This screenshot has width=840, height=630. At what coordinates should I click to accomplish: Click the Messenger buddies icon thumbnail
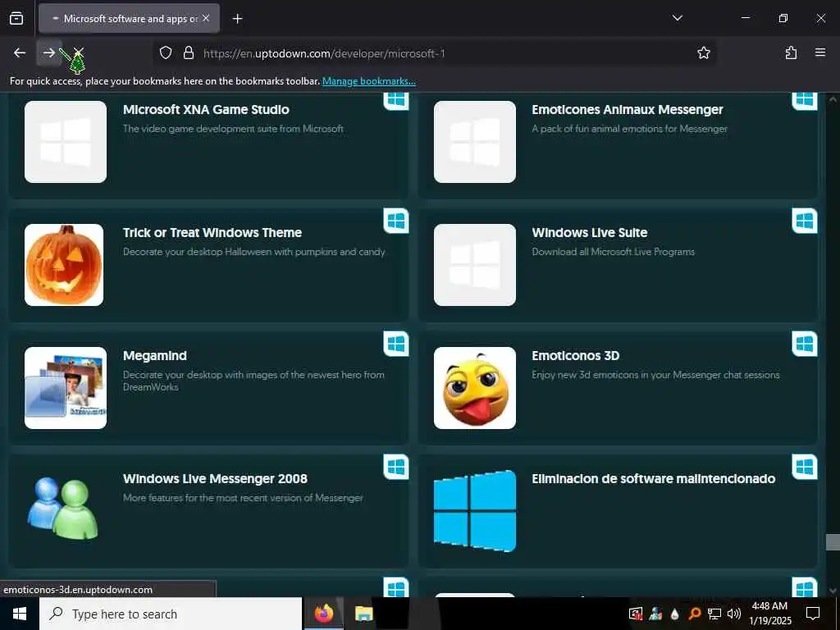pos(64,509)
